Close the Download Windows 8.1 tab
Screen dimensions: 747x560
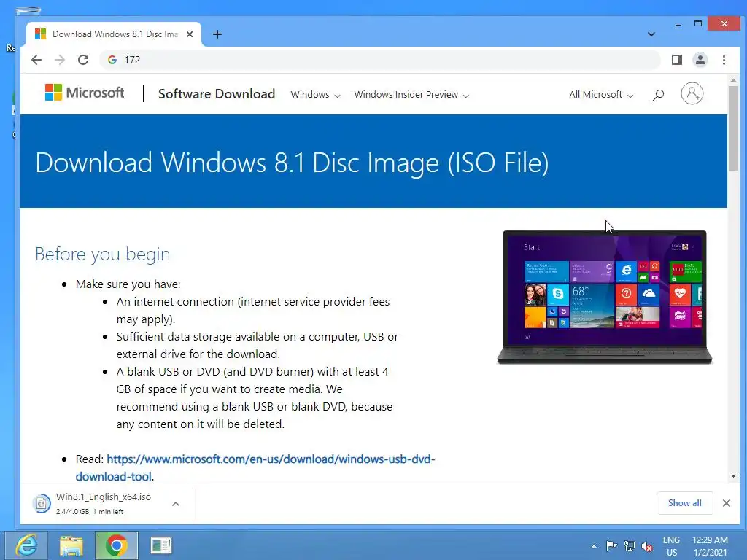190,34
